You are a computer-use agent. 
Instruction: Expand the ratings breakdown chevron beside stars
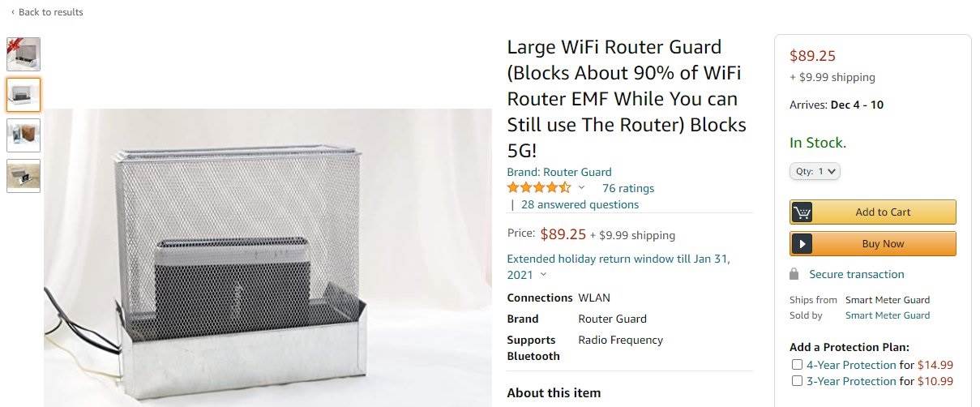pyautogui.click(x=581, y=188)
